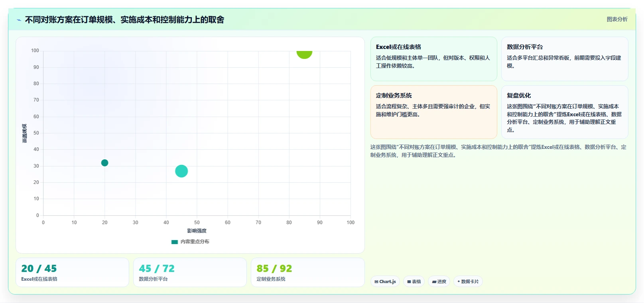644x303 pixels.
Task: Open the Excel或在线表格 description card
Action: [434, 59]
